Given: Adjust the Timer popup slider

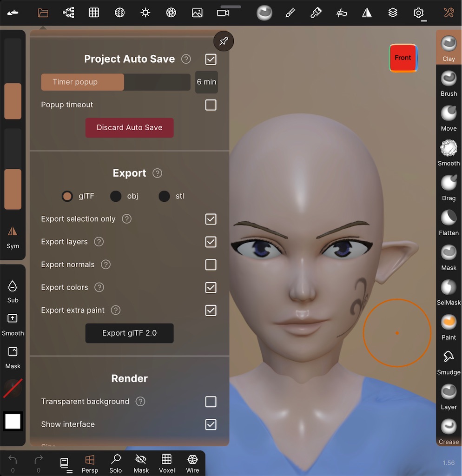Looking at the screenshot, I should click(116, 82).
